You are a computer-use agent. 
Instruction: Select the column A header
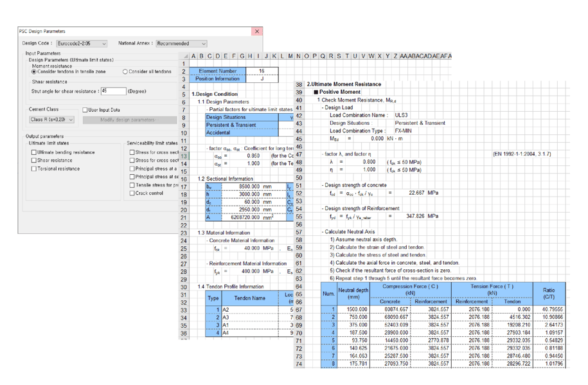(x=194, y=57)
